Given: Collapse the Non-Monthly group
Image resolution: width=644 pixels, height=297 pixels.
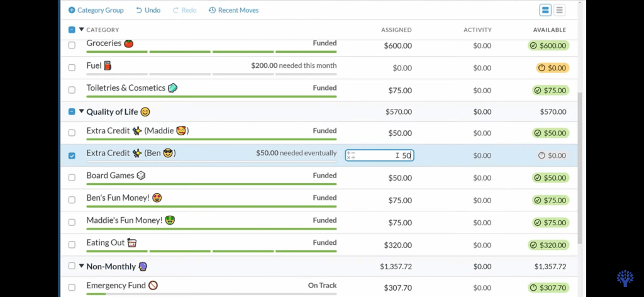Looking at the screenshot, I should click(x=81, y=266).
